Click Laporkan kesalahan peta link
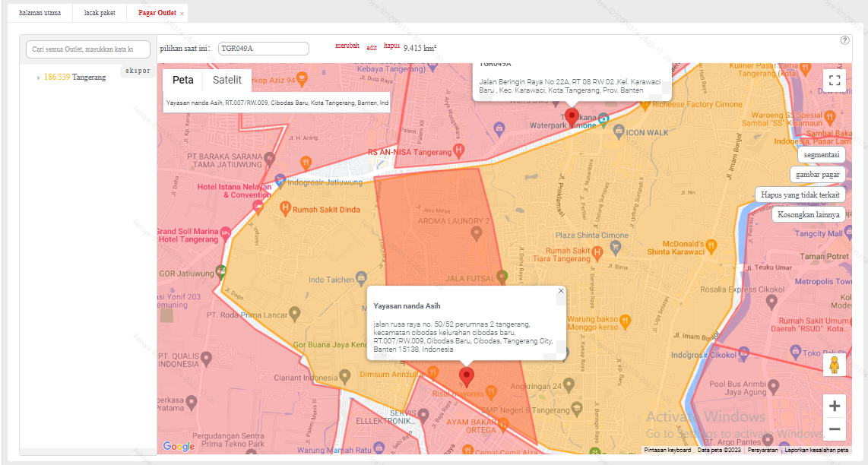This screenshot has height=465, width=868. pos(816,450)
